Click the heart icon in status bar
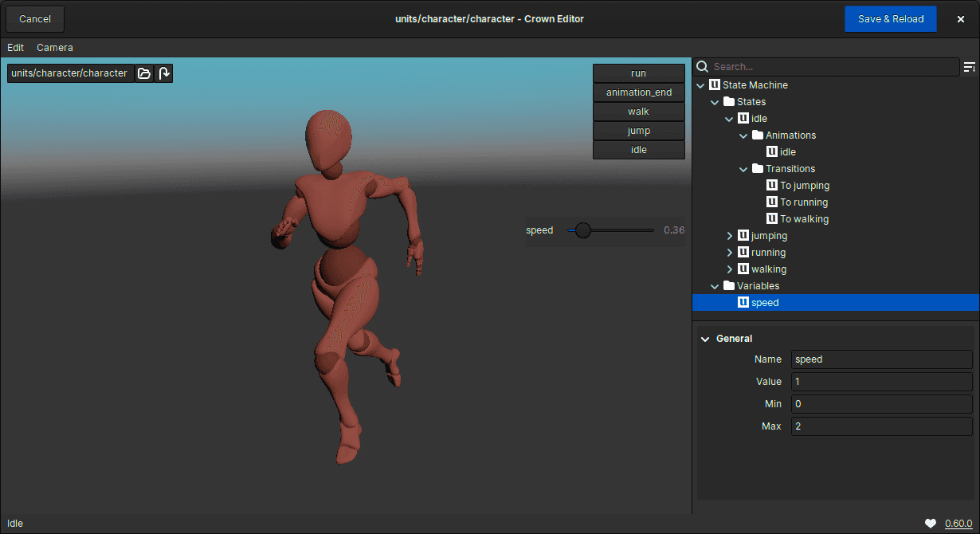Screen dimensions: 980x534 tap(931, 524)
